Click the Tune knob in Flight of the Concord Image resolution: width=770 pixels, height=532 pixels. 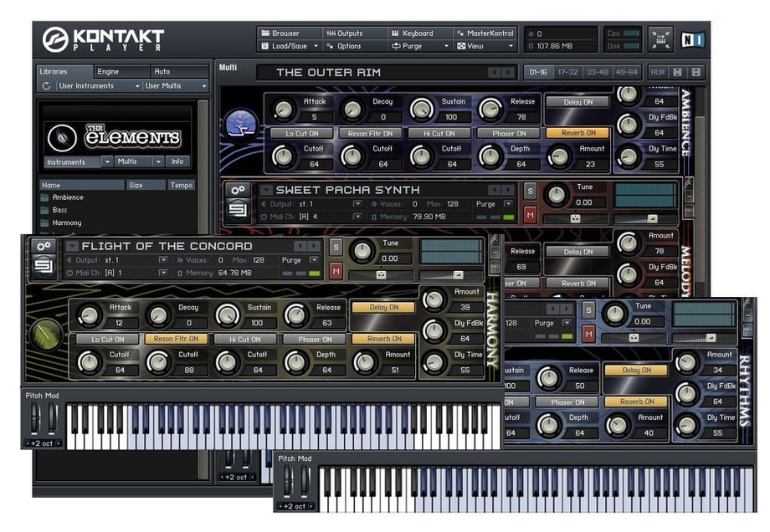(x=362, y=251)
